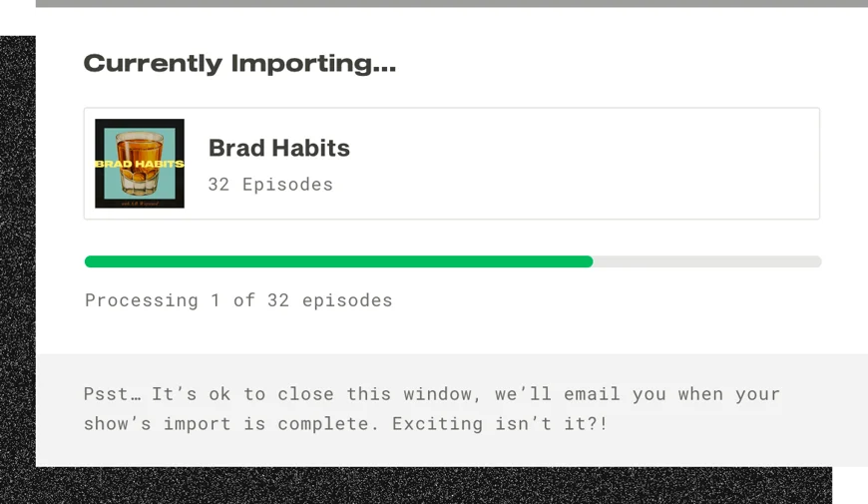Image resolution: width=868 pixels, height=504 pixels.
Task: Click the gray bar at the window top
Action: tap(449, 4)
